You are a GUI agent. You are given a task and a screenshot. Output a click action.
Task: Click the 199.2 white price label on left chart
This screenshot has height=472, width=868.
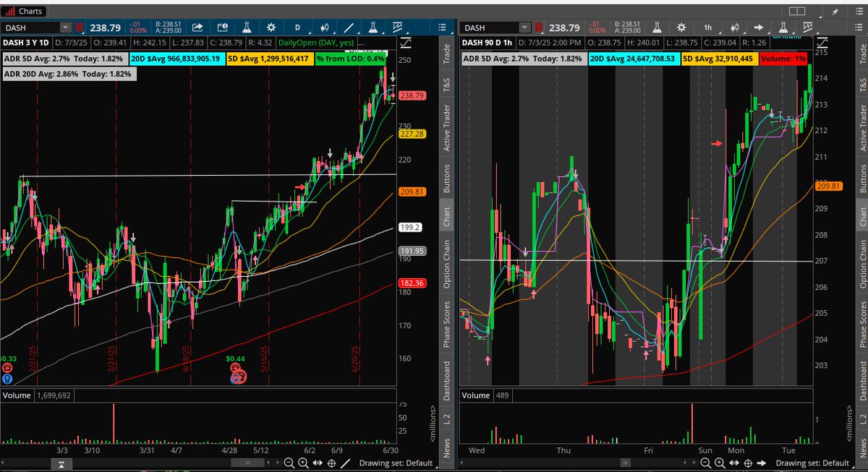point(409,227)
